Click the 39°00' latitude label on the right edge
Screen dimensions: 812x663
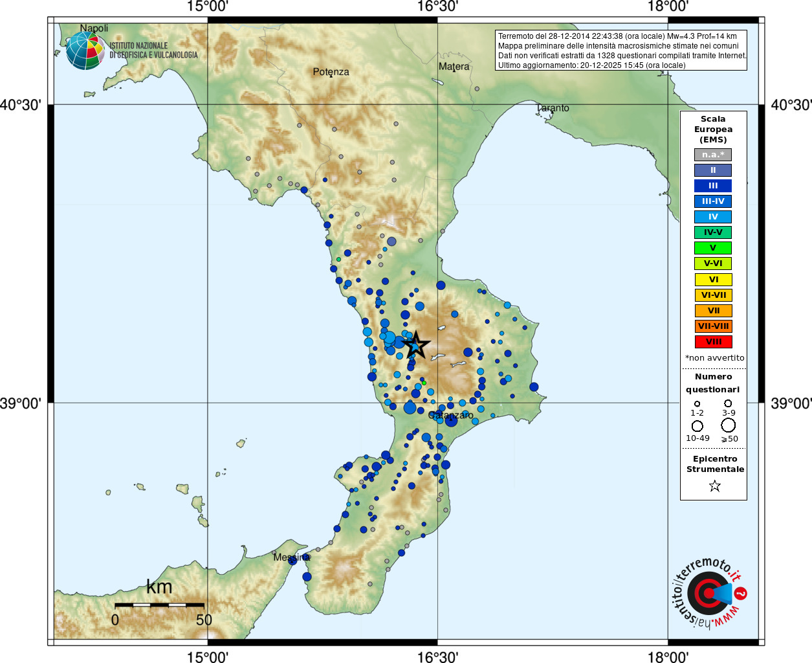point(791,403)
